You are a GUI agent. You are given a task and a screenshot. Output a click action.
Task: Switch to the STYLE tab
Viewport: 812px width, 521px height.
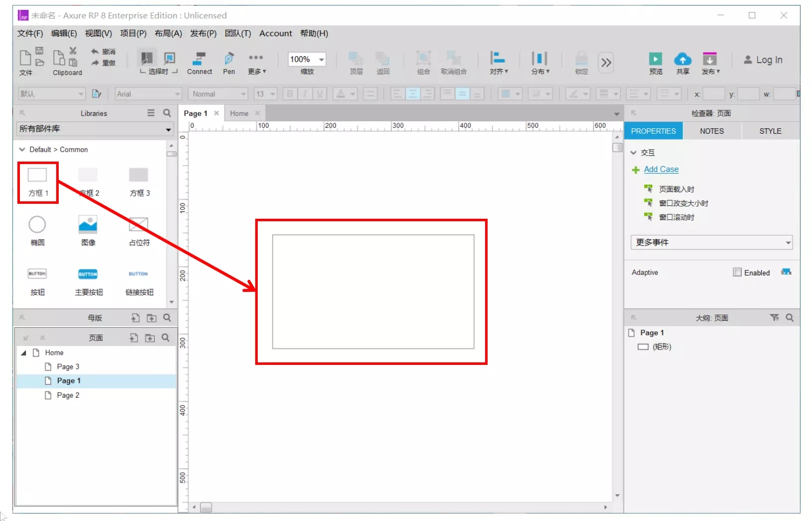coord(770,131)
